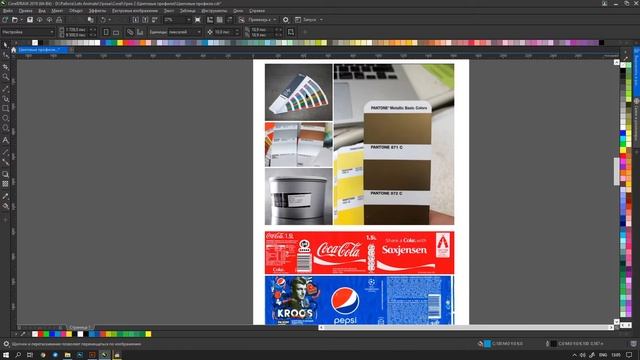Select the Interactive Fill tool
The image size is (640, 360).
(5, 206)
